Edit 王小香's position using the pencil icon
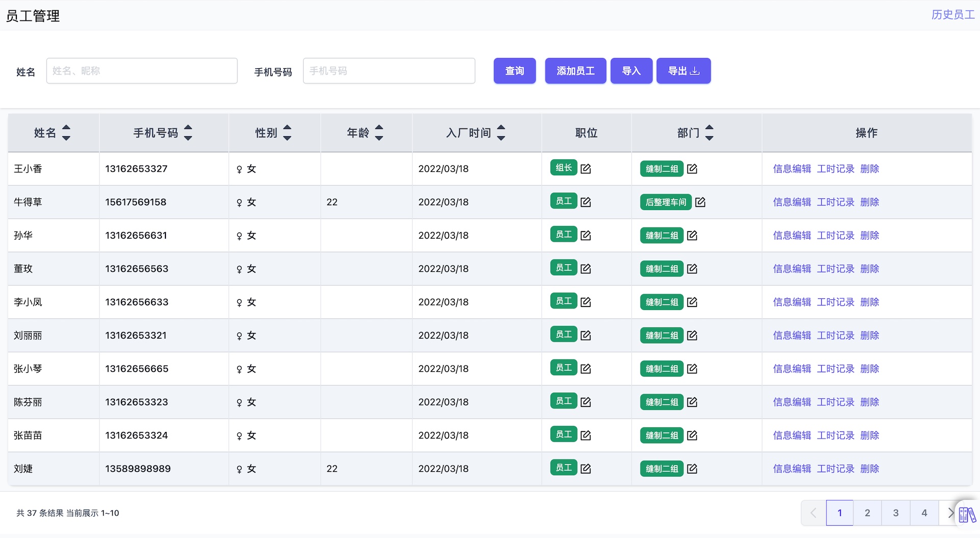The width and height of the screenshot is (980, 538). point(586,168)
